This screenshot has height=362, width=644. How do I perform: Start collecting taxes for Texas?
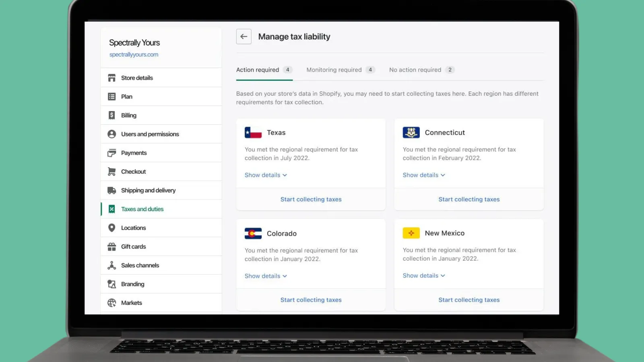coord(311,200)
